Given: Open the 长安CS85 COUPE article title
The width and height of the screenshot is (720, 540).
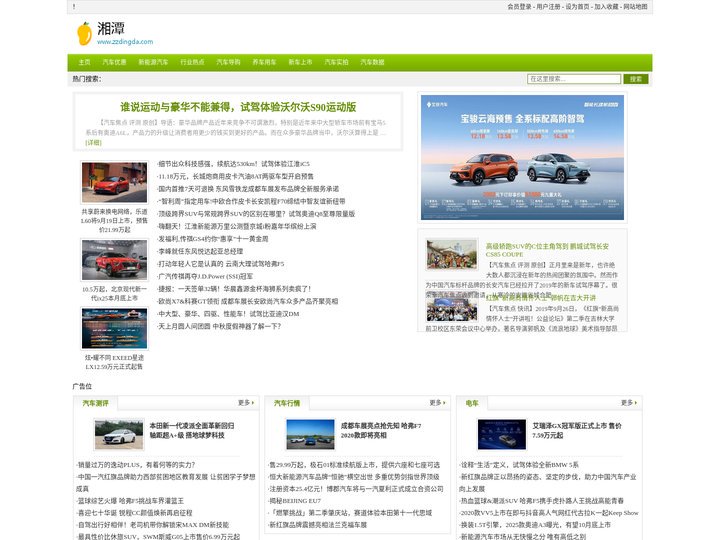Looking at the screenshot, I should click(x=547, y=250).
